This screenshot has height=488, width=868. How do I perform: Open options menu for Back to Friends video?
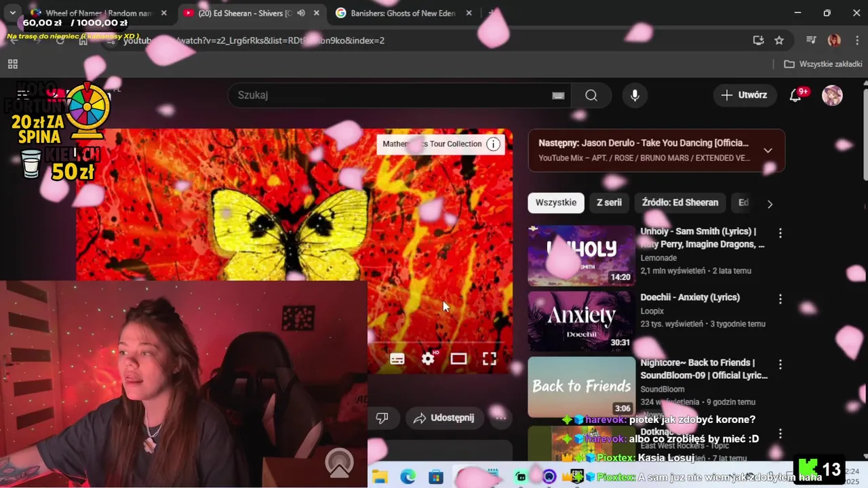pos(780,364)
